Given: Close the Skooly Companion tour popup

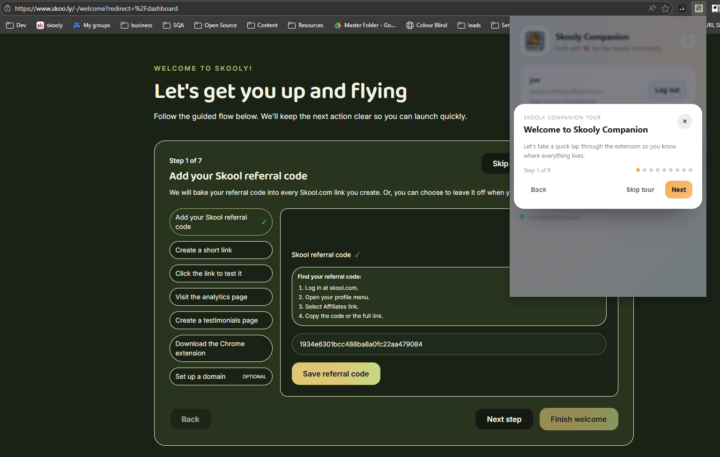Looking at the screenshot, I should 684,121.
